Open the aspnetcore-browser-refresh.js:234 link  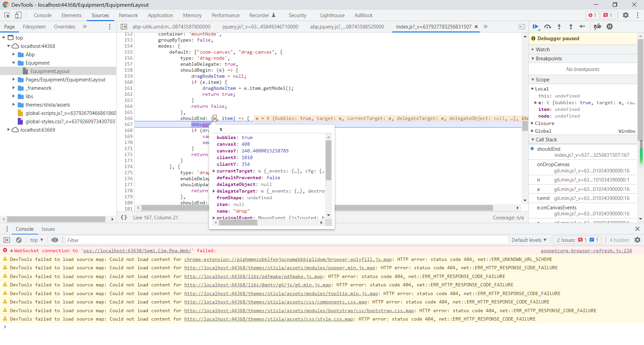pyautogui.click(x=586, y=251)
